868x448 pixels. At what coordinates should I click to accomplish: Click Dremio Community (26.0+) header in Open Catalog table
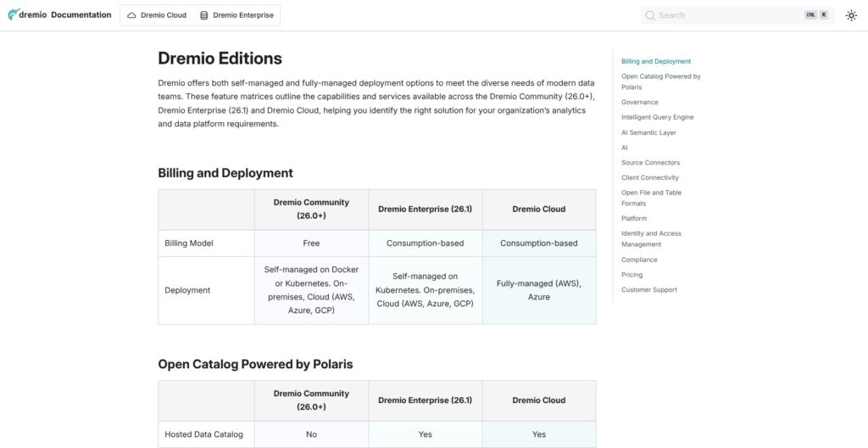(311, 400)
